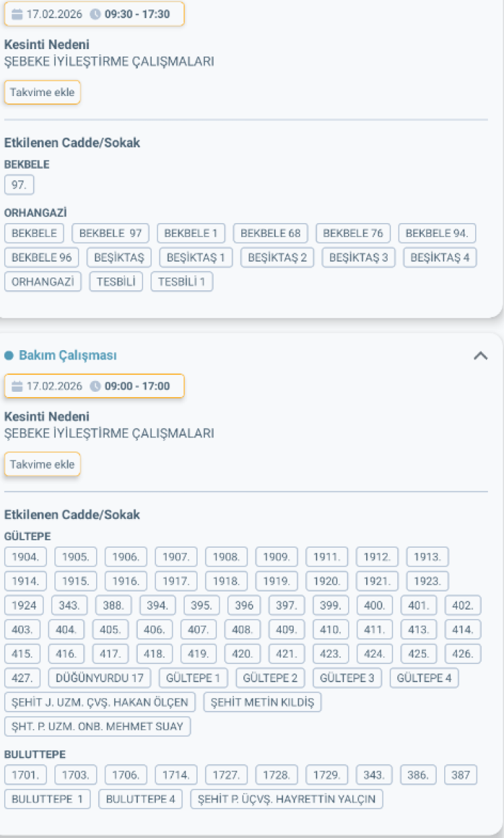Select the ORHANGAZİ street chip

click(42, 282)
